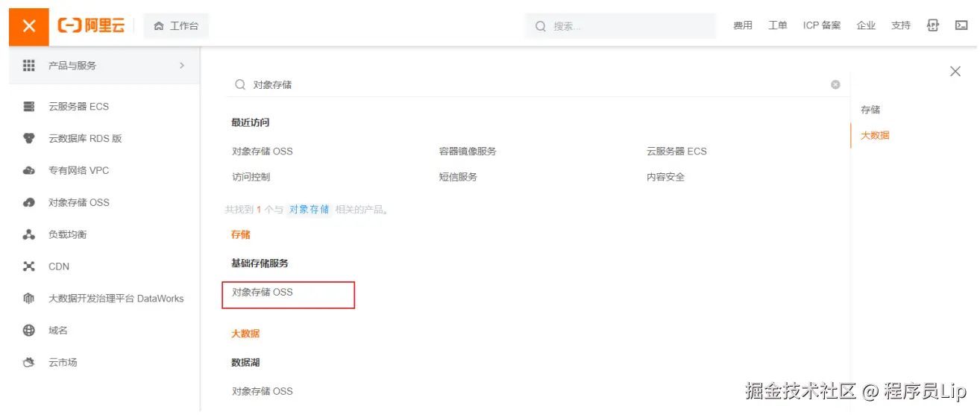
Task: Open 对象存储 OSS under 基础存储服务
Action: [x=263, y=293]
